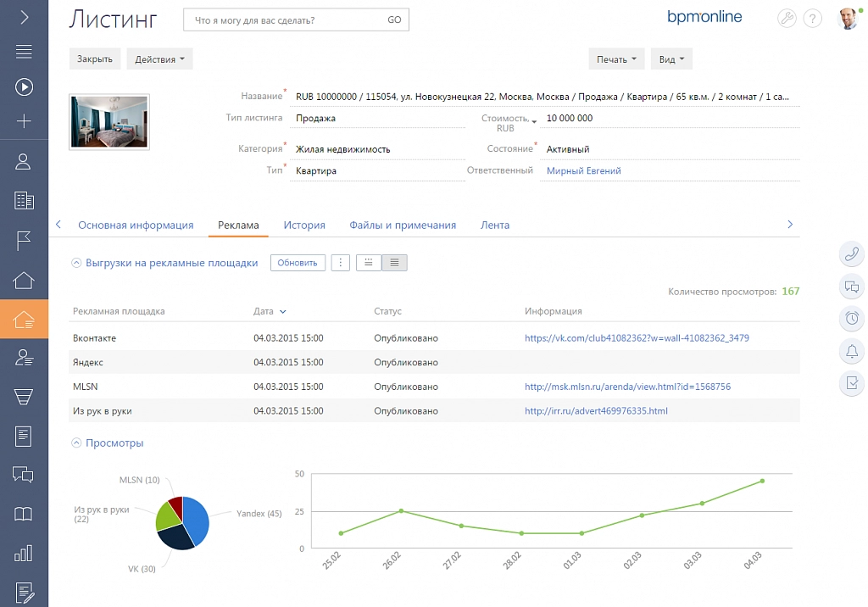Click the flag icon in the left sidebar
The height and width of the screenshot is (607, 868).
pos(24,241)
